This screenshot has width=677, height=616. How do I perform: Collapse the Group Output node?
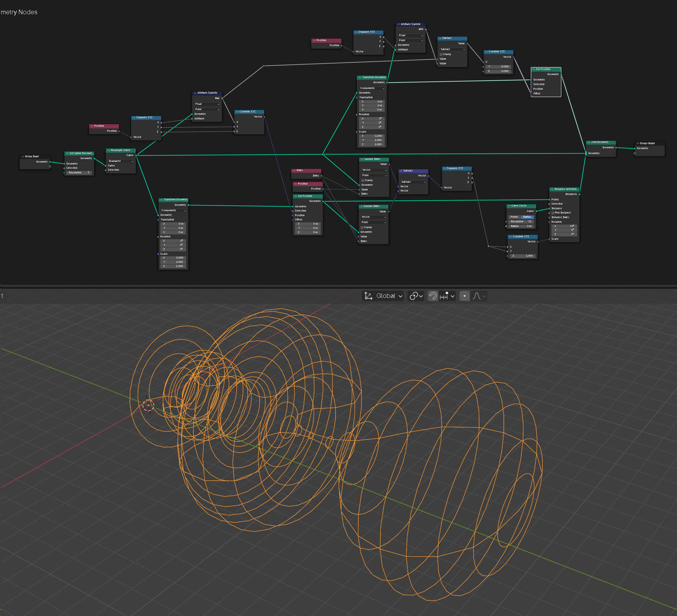coord(638,143)
